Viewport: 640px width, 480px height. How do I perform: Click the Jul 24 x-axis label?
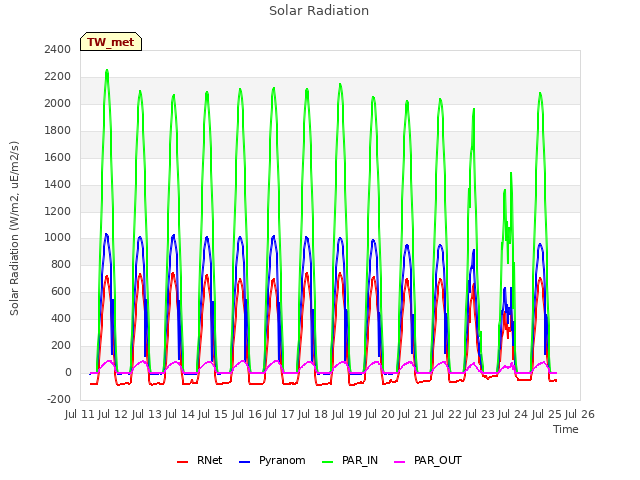click(x=513, y=414)
